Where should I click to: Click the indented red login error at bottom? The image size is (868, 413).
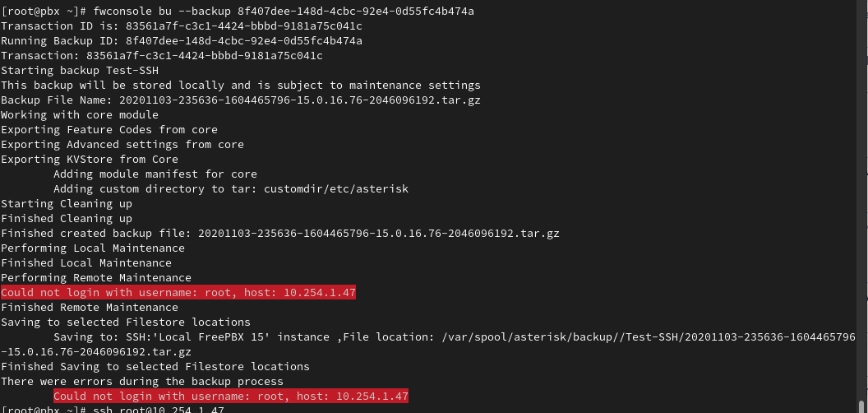[x=230, y=396]
